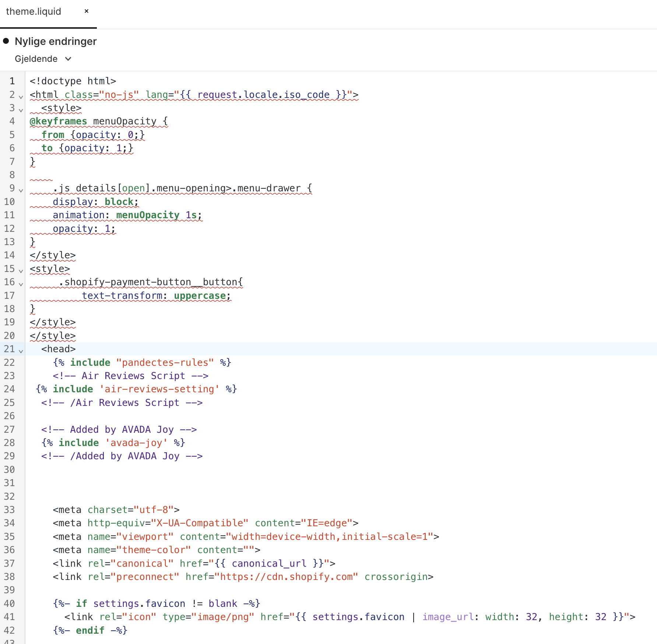Fold the menu-drawer rule at line 9

(x=21, y=190)
